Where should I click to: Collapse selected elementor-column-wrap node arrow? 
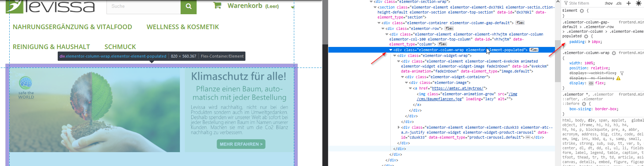pyautogui.click(x=391, y=50)
